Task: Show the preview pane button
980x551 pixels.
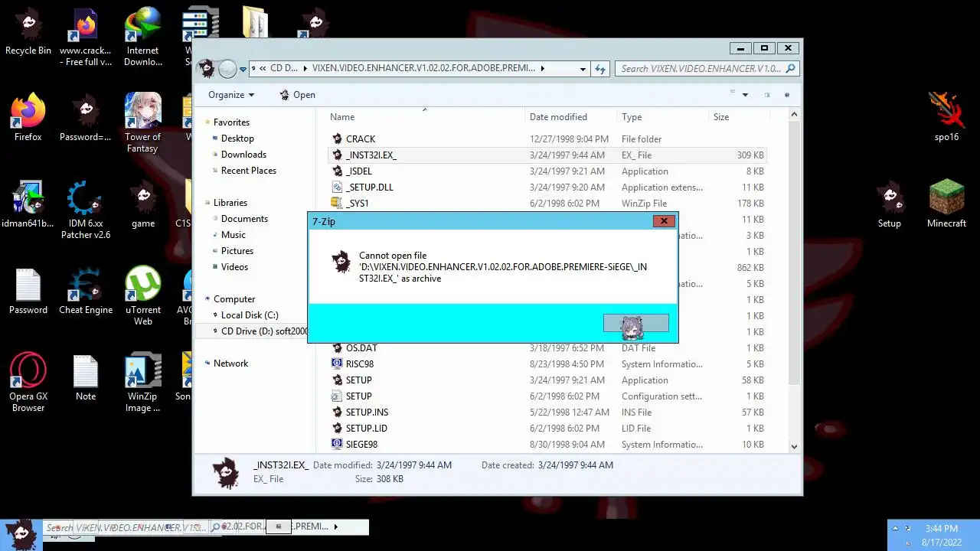Action: 766,95
